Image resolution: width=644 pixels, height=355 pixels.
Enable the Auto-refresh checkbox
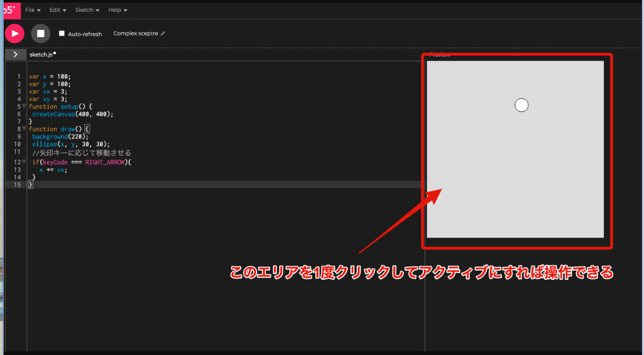pos(62,33)
